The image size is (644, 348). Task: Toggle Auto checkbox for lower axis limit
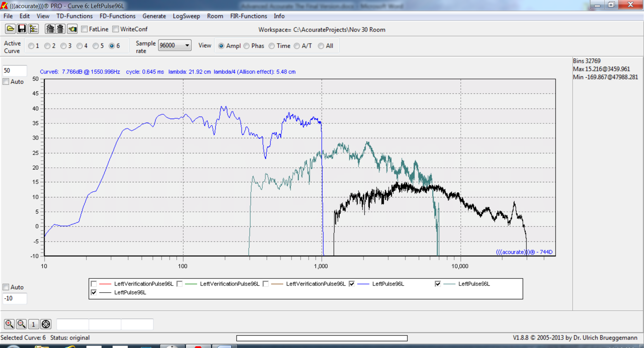pos(6,287)
